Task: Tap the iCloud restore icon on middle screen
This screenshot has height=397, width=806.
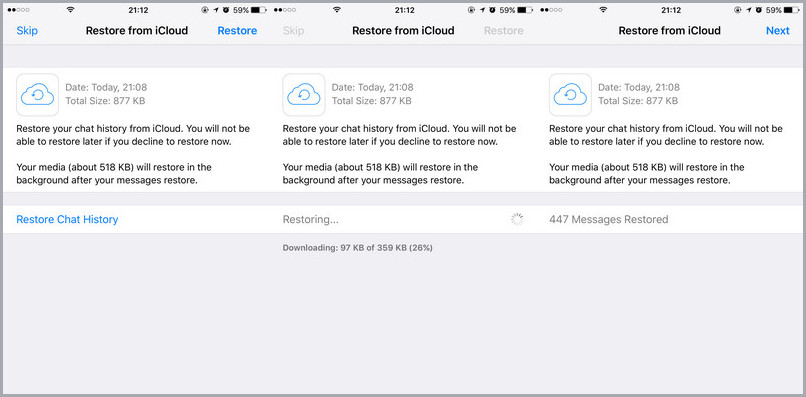Action: 304,95
